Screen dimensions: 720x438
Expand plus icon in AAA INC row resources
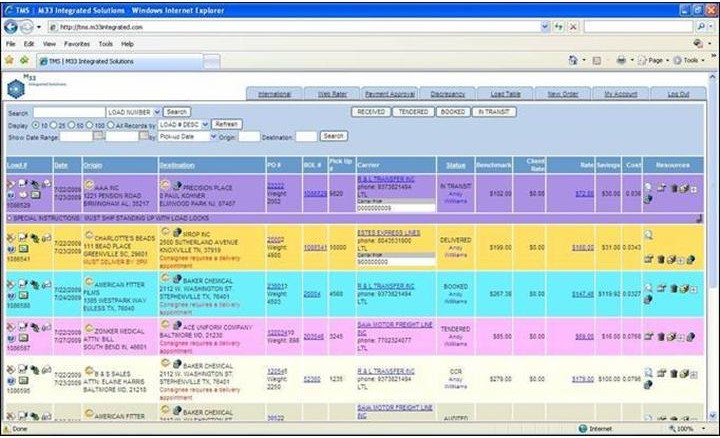tap(694, 189)
